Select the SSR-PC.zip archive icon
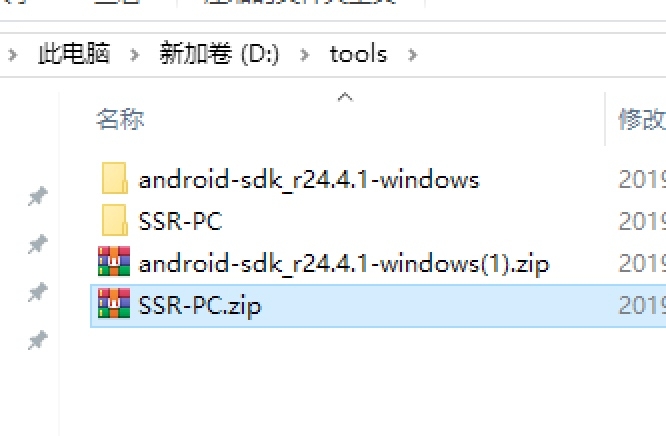This screenshot has width=666, height=436. [115, 305]
